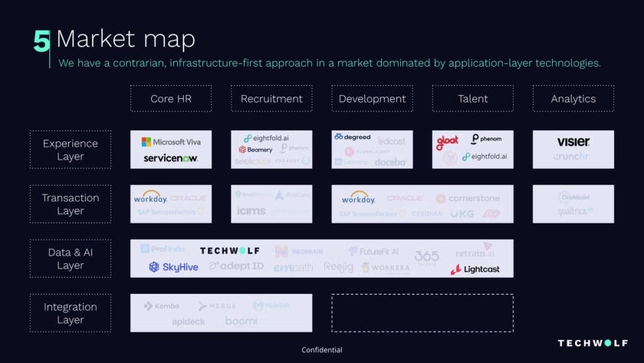Click the Cornerstone logo
This screenshot has width=644, height=363.
coord(468,198)
